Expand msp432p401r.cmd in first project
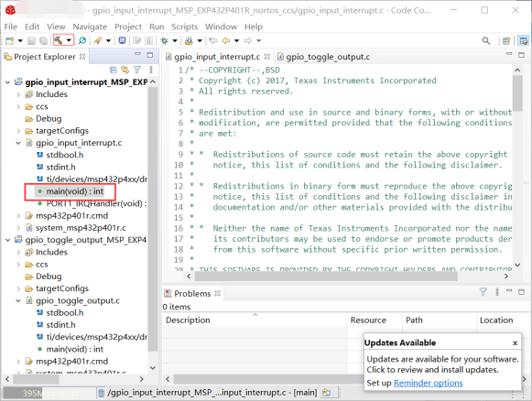The height and width of the screenshot is (401, 532). click(18, 216)
